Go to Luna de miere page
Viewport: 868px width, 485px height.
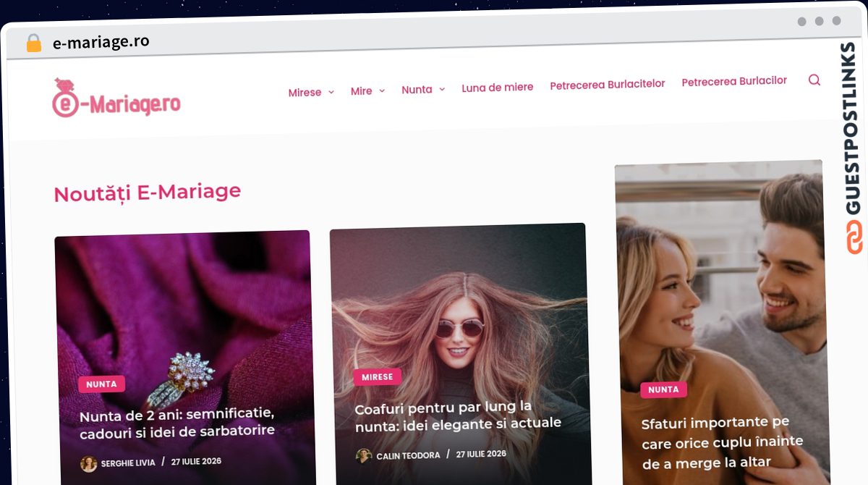click(498, 88)
